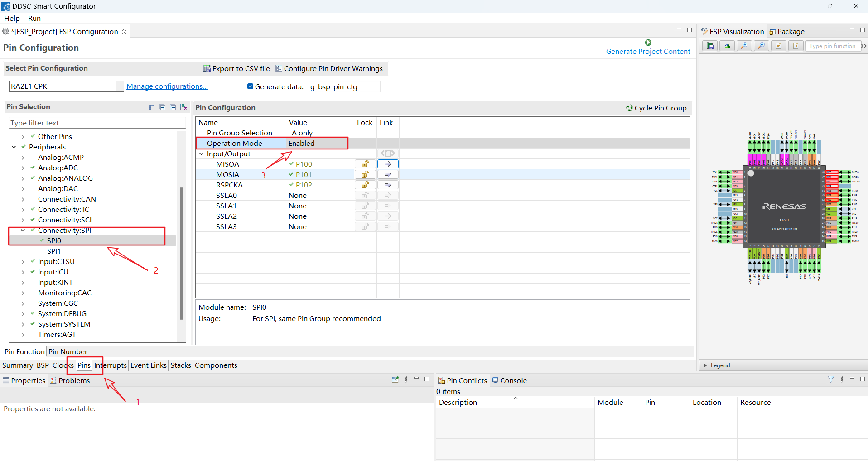The height and width of the screenshot is (461, 868).
Task: Click the Renesas chip package diagram
Action: click(x=784, y=206)
